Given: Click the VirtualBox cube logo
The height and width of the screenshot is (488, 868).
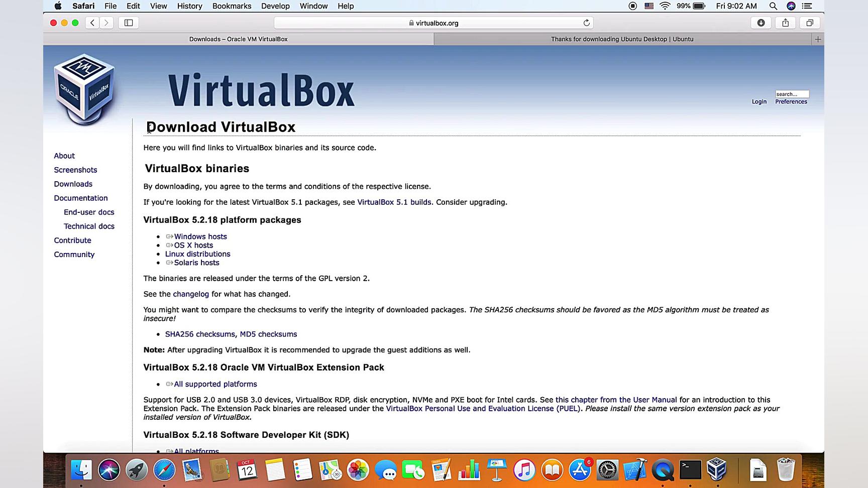Looking at the screenshot, I should click(x=84, y=89).
